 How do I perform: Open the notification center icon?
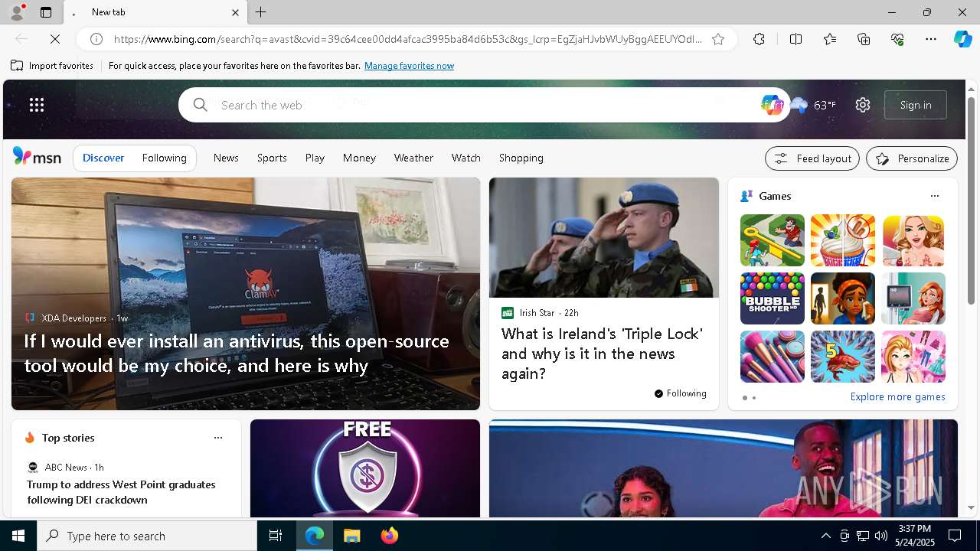pyautogui.click(x=955, y=536)
